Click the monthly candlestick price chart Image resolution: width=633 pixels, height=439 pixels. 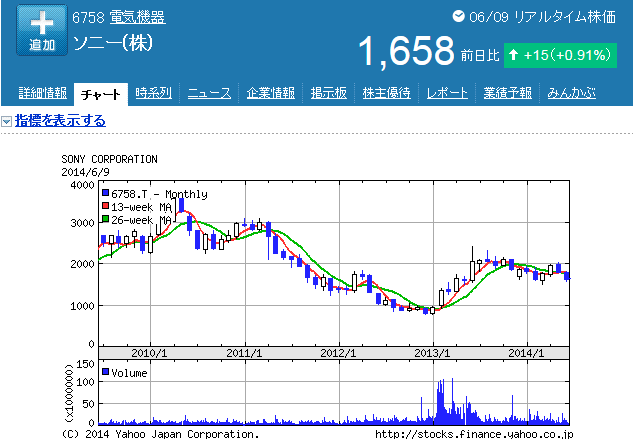(x=334, y=263)
